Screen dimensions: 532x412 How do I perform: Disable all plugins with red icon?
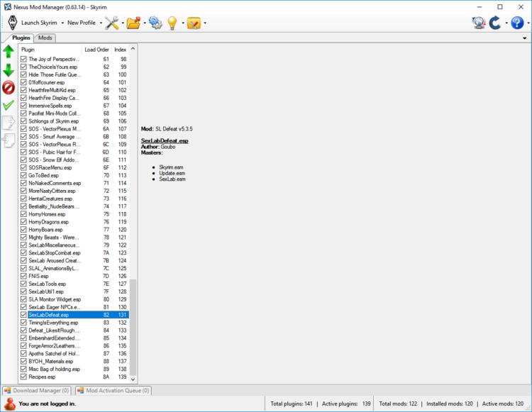[x=9, y=87]
